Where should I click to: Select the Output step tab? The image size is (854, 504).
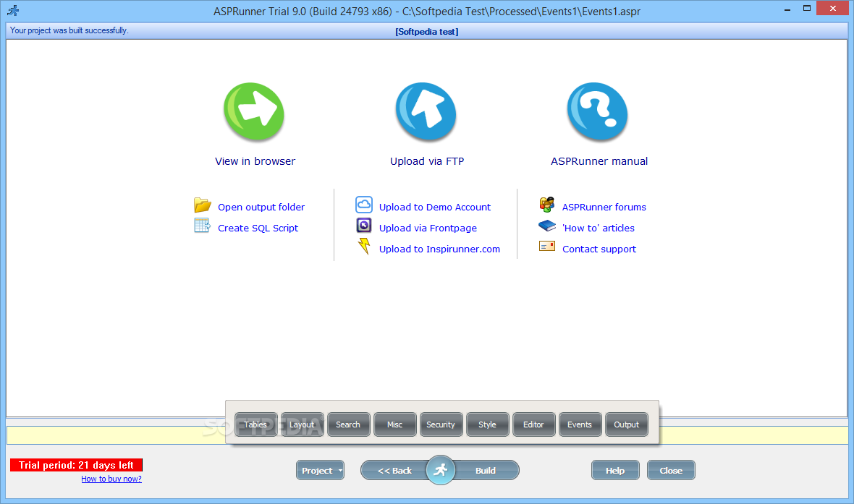pyautogui.click(x=626, y=424)
